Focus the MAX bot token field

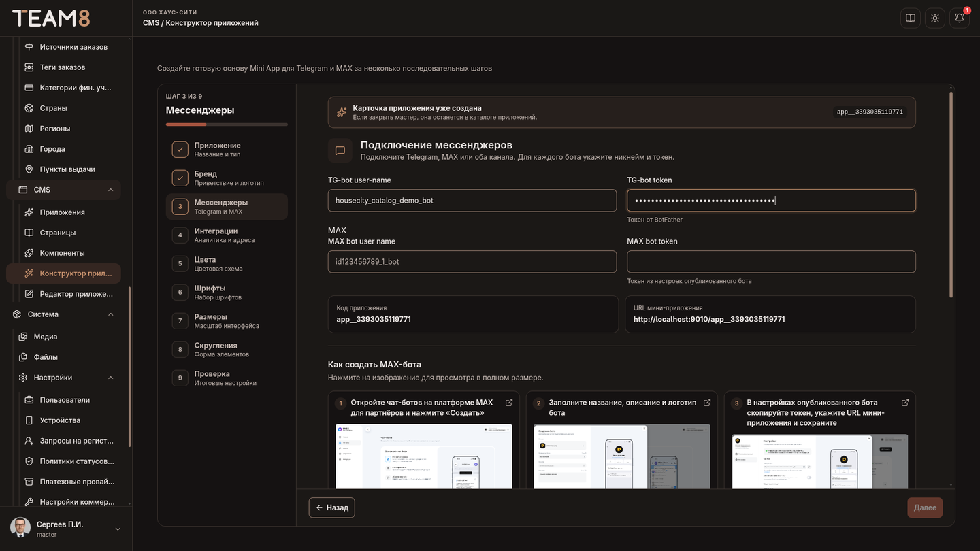(x=771, y=262)
